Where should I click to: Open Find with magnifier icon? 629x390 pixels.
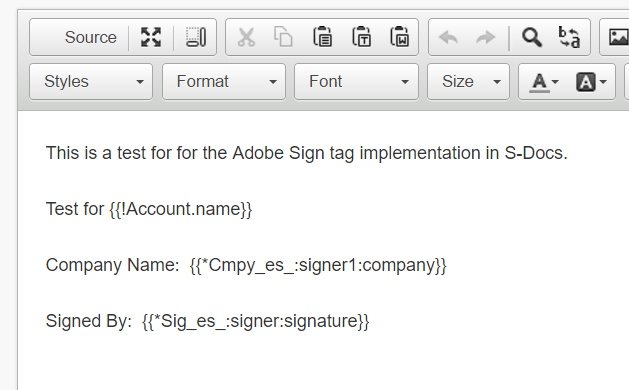(532, 37)
